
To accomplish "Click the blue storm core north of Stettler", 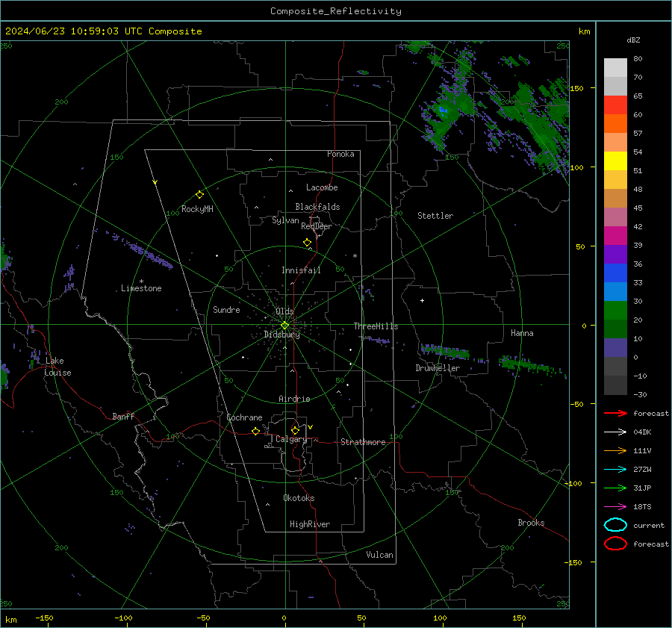I will tap(443, 111).
